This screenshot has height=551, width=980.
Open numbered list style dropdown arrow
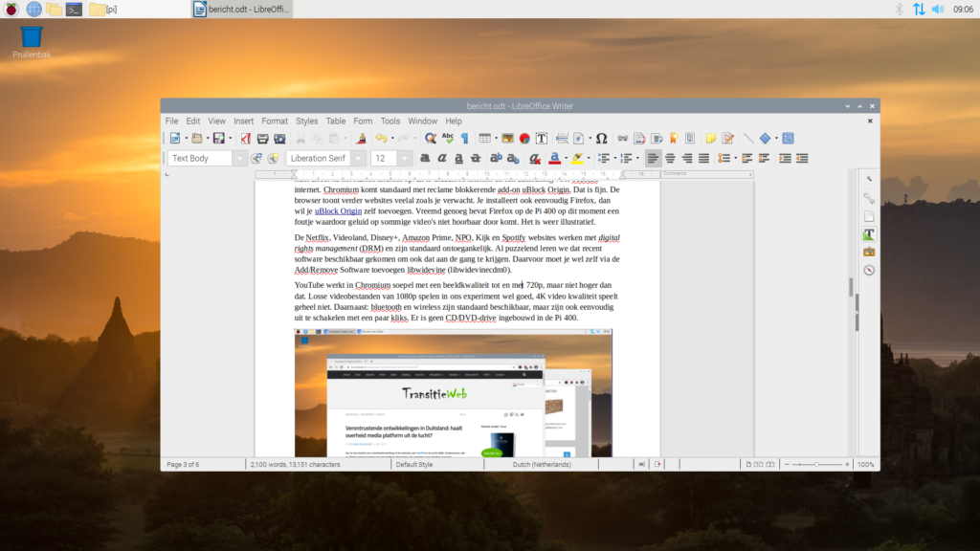click(x=636, y=158)
